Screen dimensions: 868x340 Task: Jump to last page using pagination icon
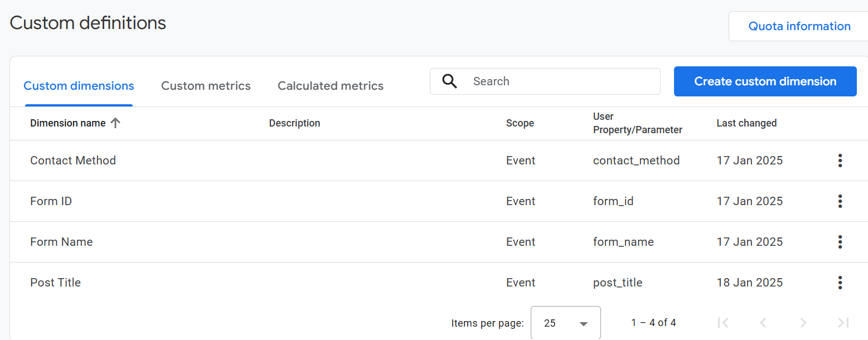tap(843, 322)
